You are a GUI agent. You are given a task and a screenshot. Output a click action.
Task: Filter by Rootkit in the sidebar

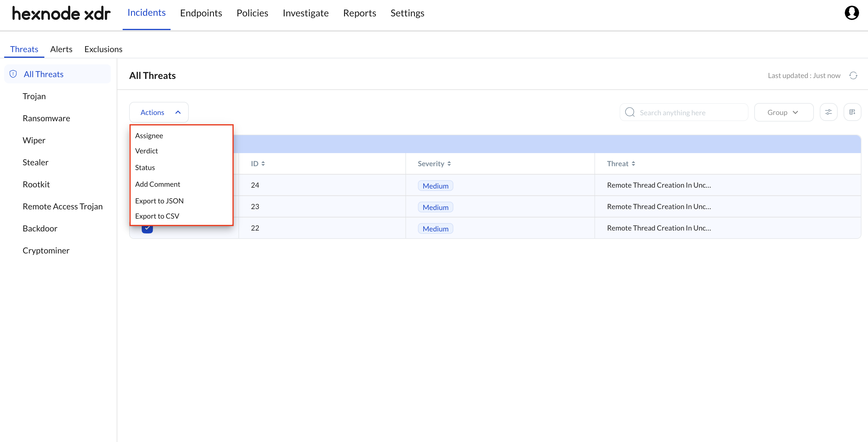36,184
